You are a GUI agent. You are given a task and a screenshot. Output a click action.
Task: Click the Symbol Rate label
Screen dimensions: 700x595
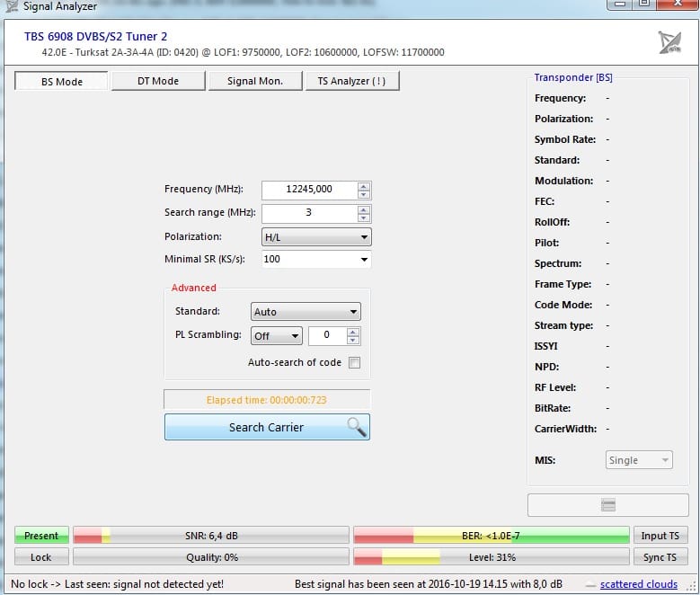pyautogui.click(x=565, y=139)
